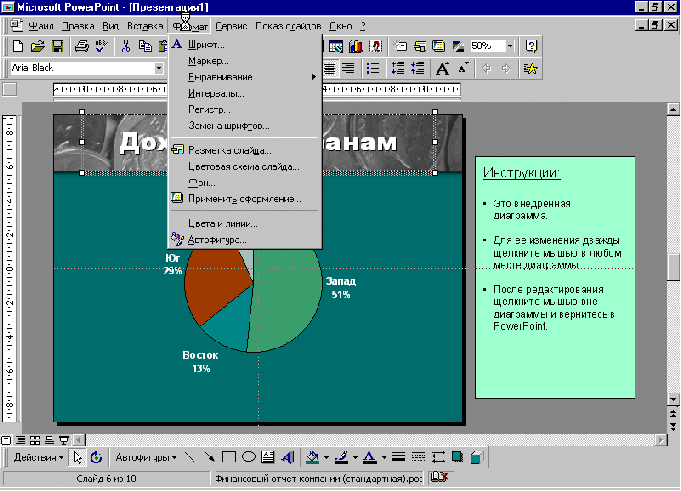Toggle bulleted list button
The height and width of the screenshot is (491, 681).
click(x=373, y=69)
